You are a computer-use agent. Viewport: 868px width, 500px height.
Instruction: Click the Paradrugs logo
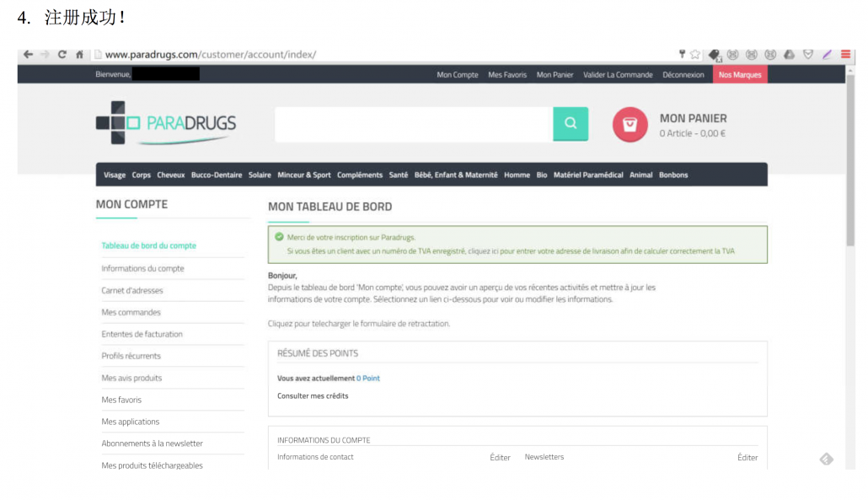point(166,123)
